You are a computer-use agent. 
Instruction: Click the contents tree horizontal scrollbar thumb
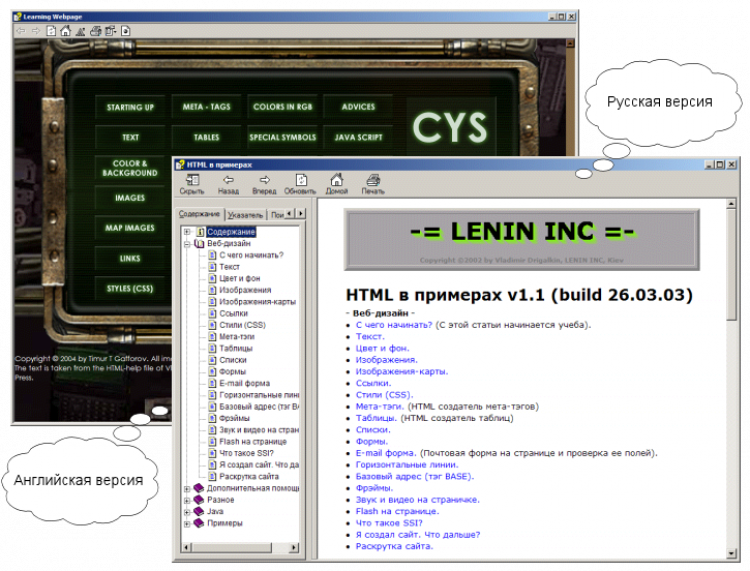232,547
